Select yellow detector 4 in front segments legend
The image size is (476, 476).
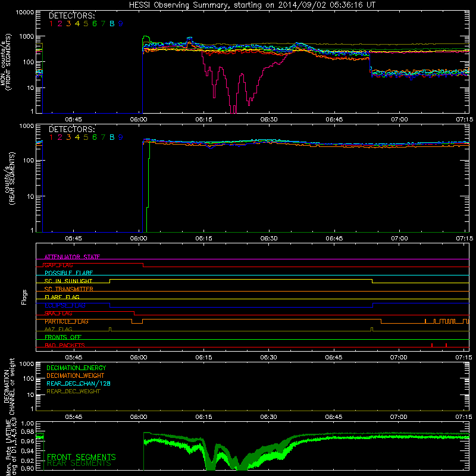77,24
